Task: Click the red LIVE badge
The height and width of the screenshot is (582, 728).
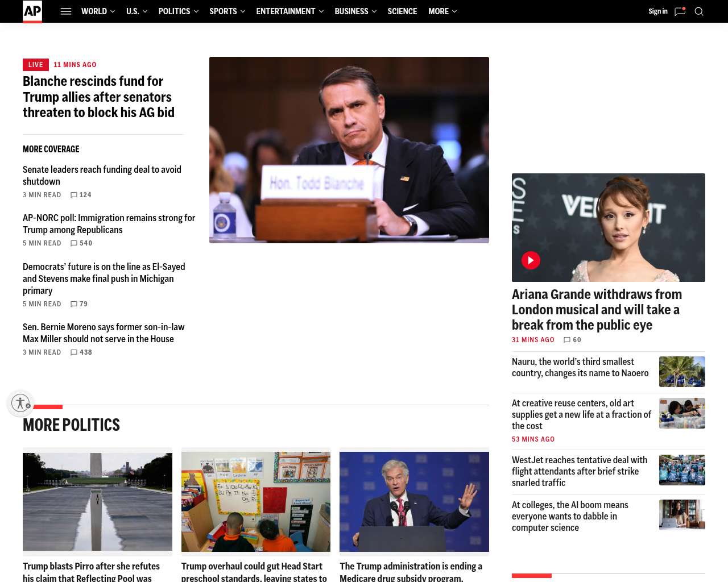Action: (36, 65)
